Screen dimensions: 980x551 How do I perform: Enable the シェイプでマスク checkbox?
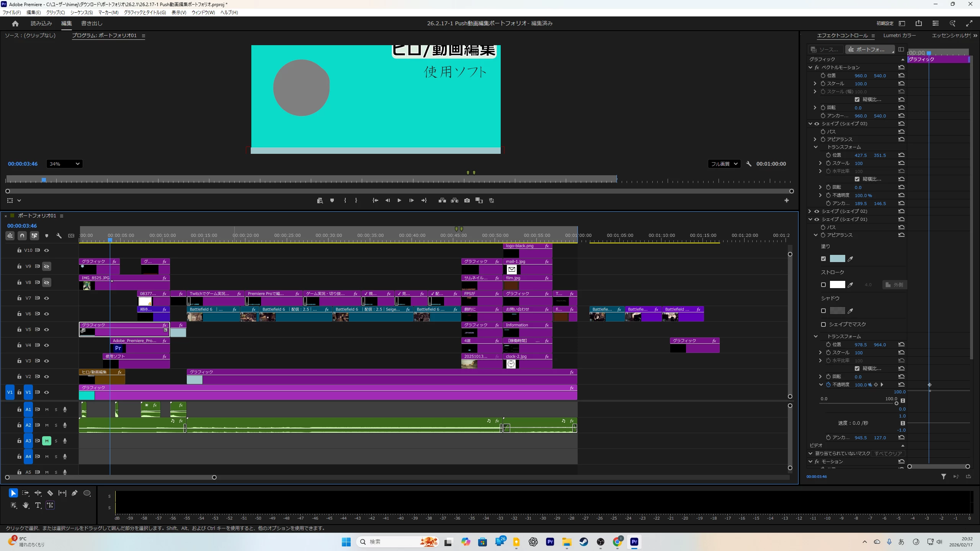coord(823,324)
